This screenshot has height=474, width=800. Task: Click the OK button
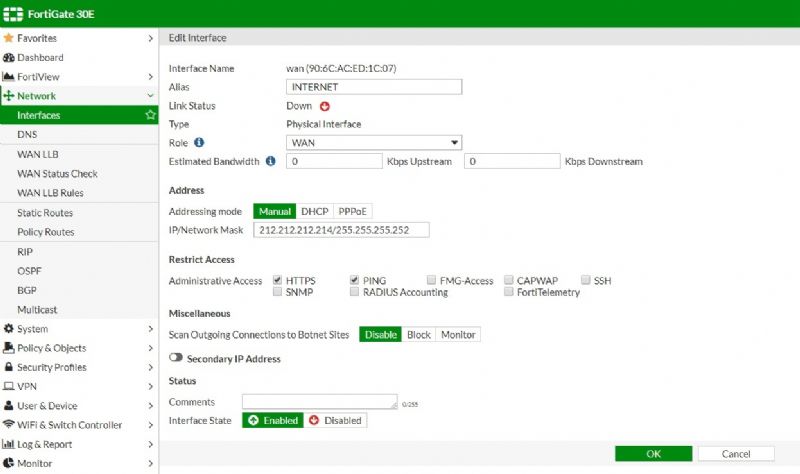pyautogui.click(x=653, y=454)
